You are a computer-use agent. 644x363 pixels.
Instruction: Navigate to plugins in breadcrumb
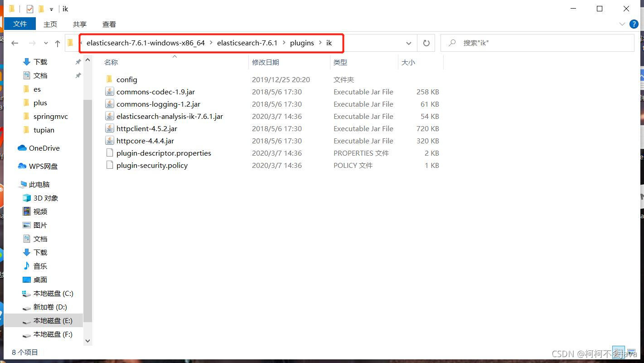click(302, 43)
